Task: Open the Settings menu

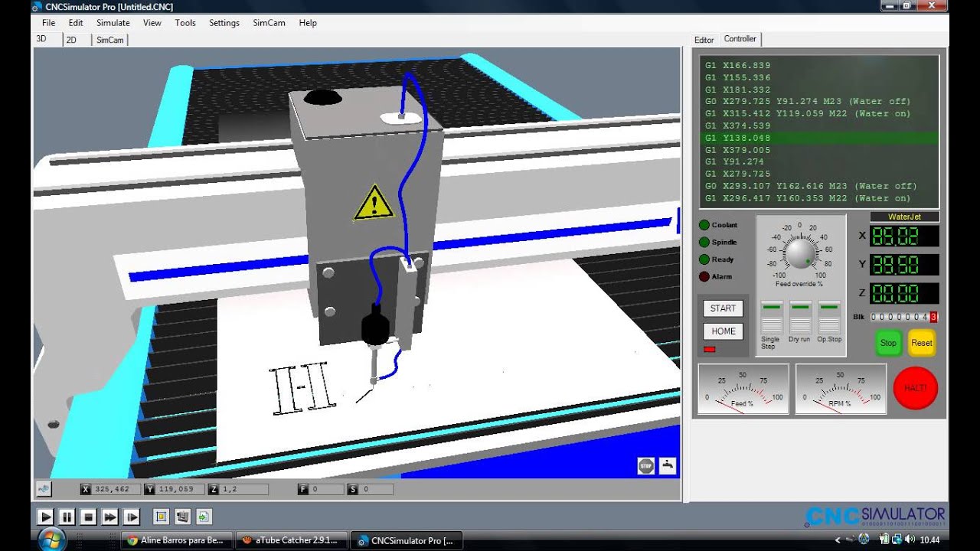Action: (x=224, y=23)
